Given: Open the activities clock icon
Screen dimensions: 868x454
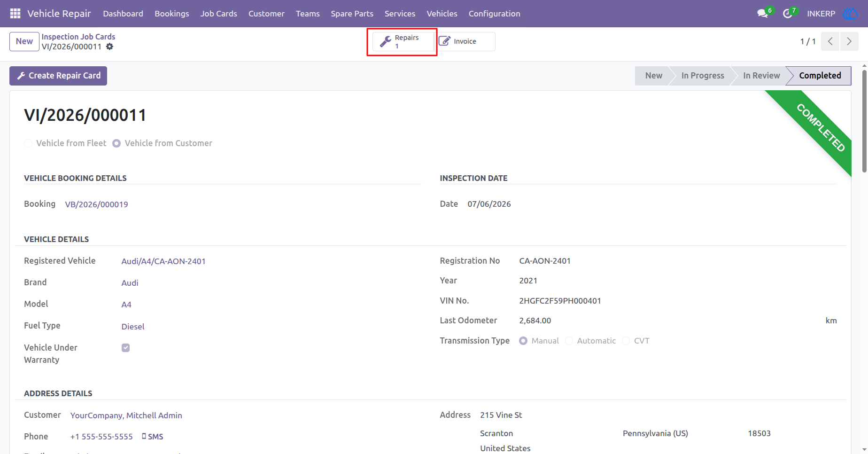Looking at the screenshot, I should [x=788, y=14].
